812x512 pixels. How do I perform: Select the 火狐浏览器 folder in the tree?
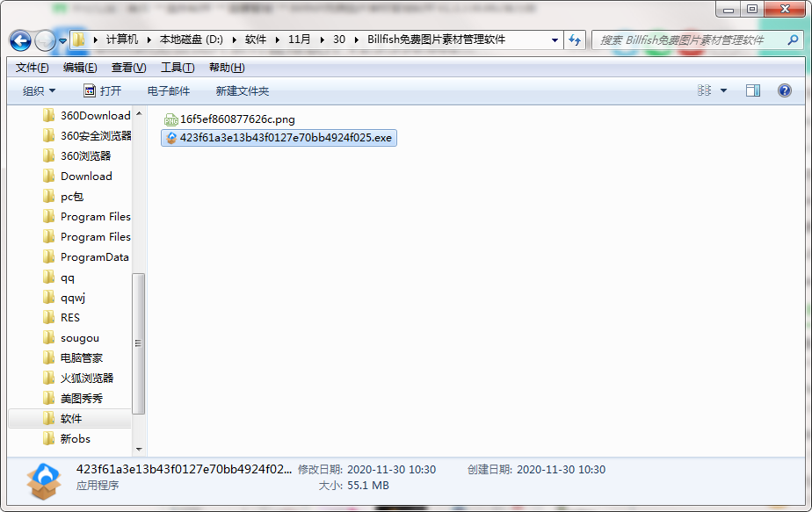pos(86,379)
